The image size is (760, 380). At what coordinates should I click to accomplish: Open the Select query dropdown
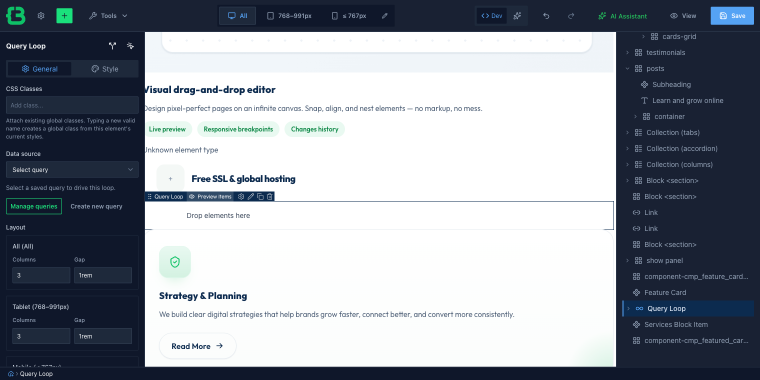tap(72, 170)
